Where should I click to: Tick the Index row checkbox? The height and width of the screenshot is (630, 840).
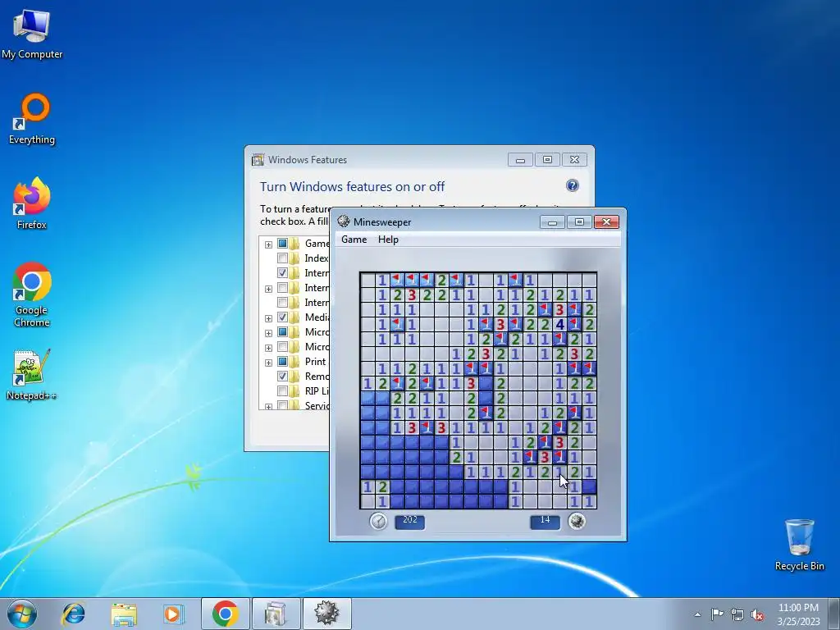[282, 258]
